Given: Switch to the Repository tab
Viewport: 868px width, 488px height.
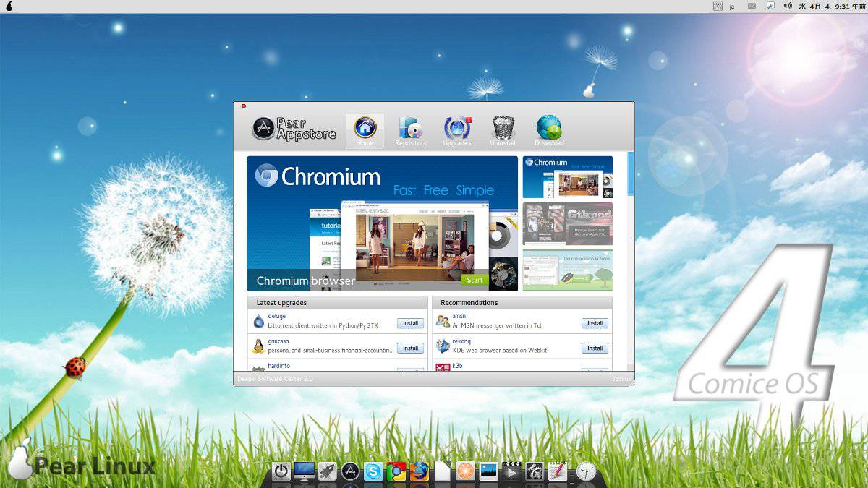Looking at the screenshot, I should click(411, 131).
